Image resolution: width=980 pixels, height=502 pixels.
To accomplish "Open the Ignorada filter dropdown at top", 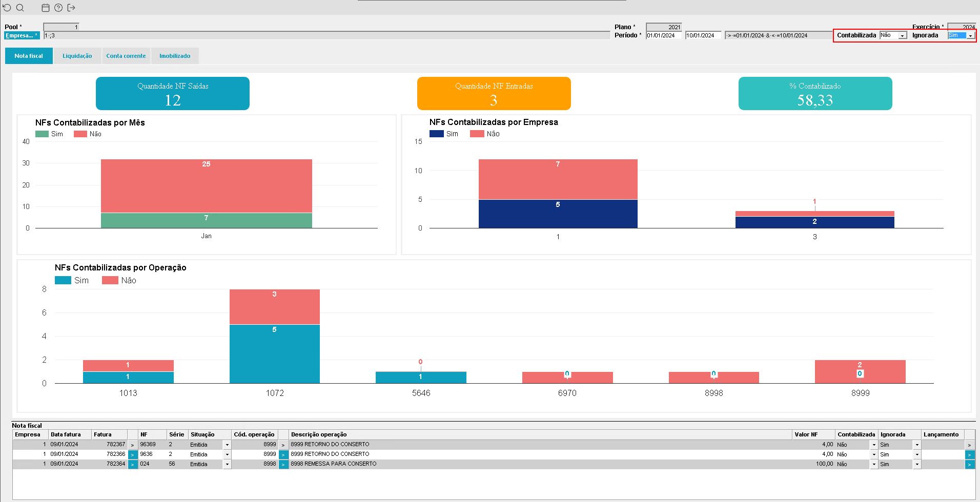I will (970, 35).
